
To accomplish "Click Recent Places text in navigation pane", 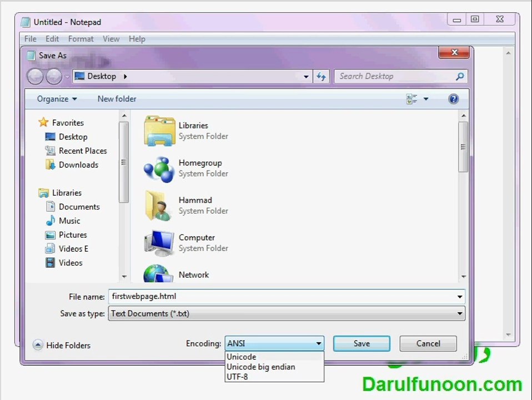I will (83, 151).
